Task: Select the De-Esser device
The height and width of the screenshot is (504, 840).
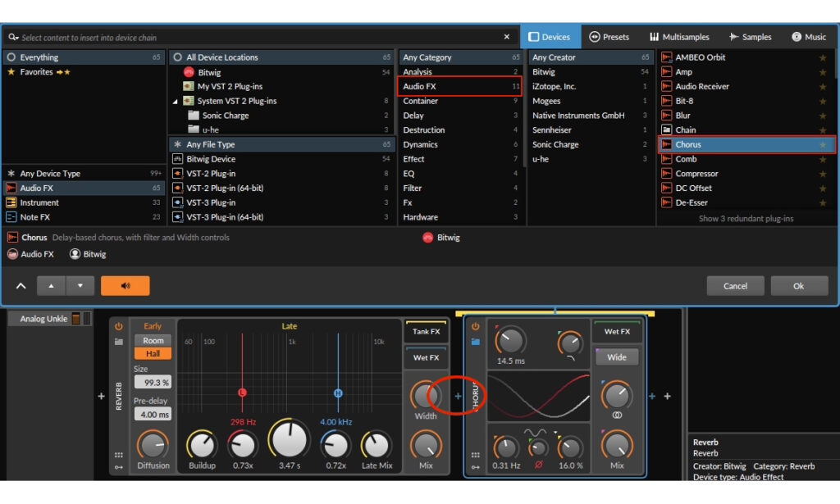Action: [x=746, y=202]
